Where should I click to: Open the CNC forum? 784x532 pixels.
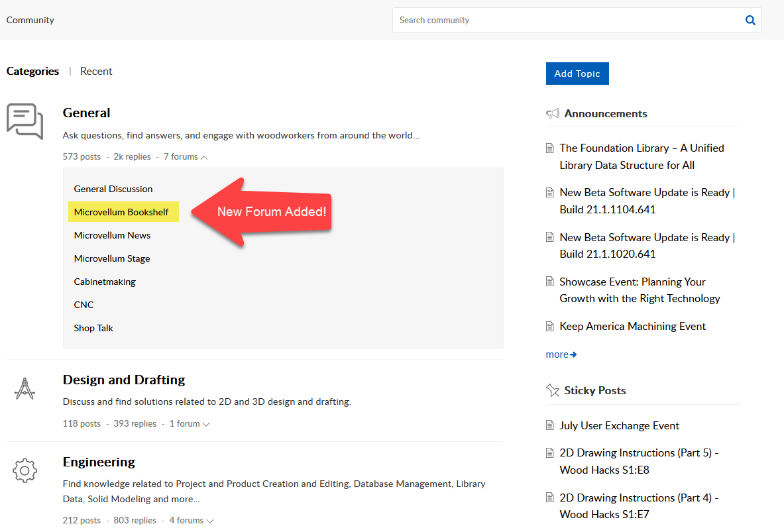84,305
